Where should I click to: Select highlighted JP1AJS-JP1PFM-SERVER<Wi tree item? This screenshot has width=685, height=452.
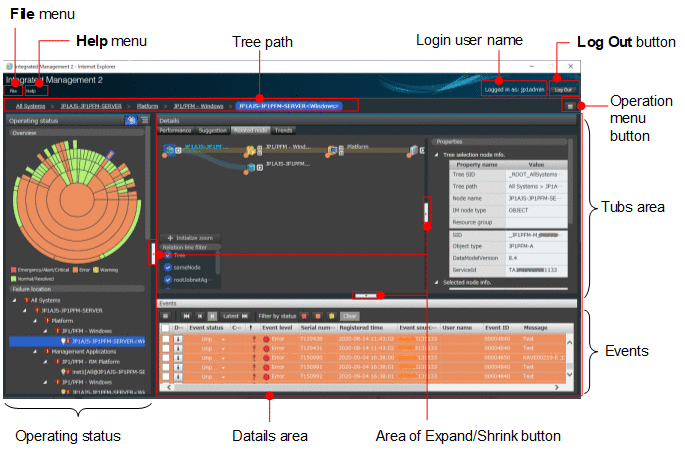pos(77,342)
